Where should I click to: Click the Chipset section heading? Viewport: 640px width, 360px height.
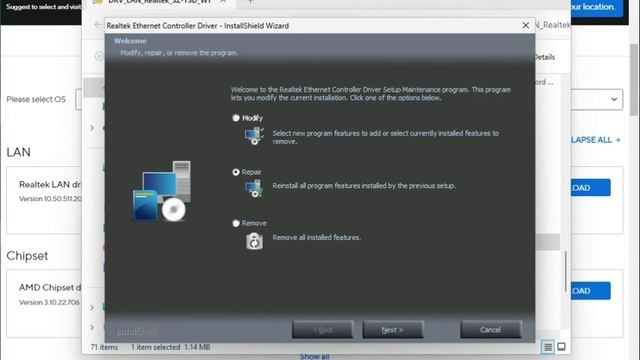[x=27, y=256]
